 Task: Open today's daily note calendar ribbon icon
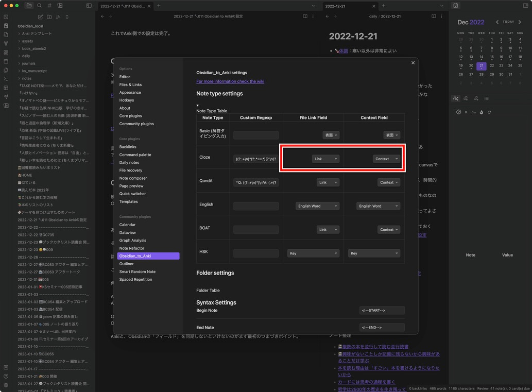point(6,61)
